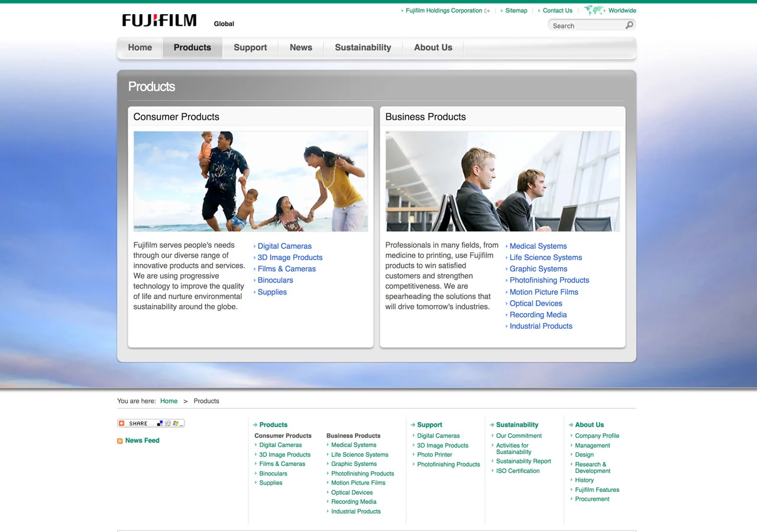This screenshot has height=532, width=757.
Task: Open the Activities for Sustainability footer link
Action: pyautogui.click(x=514, y=449)
